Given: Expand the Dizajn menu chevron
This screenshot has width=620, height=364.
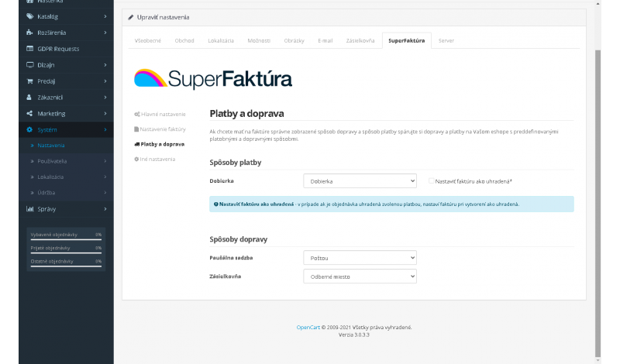Looking at the screenshot, I should 105,65.
